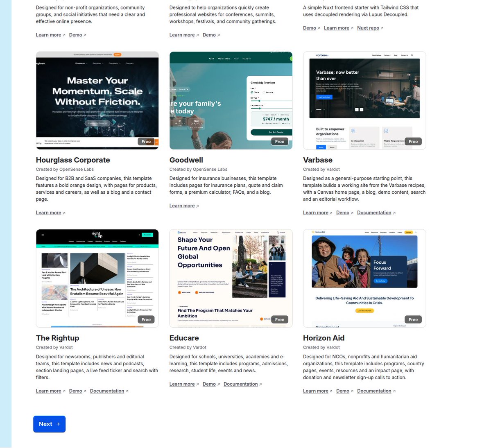Click Free badge on Goodwell
The height and width of the screenshot is (448, 491).
[x=280, y=142]
